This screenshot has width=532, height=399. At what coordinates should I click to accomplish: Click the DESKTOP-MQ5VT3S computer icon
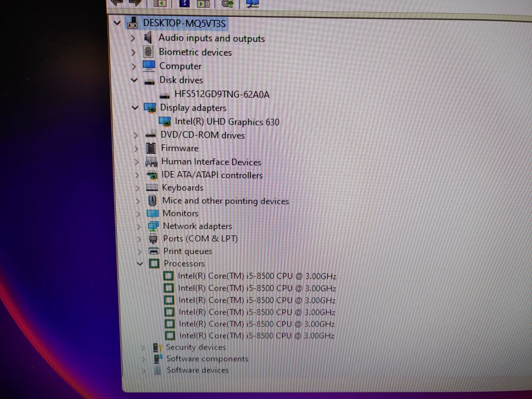click(132, 23)
